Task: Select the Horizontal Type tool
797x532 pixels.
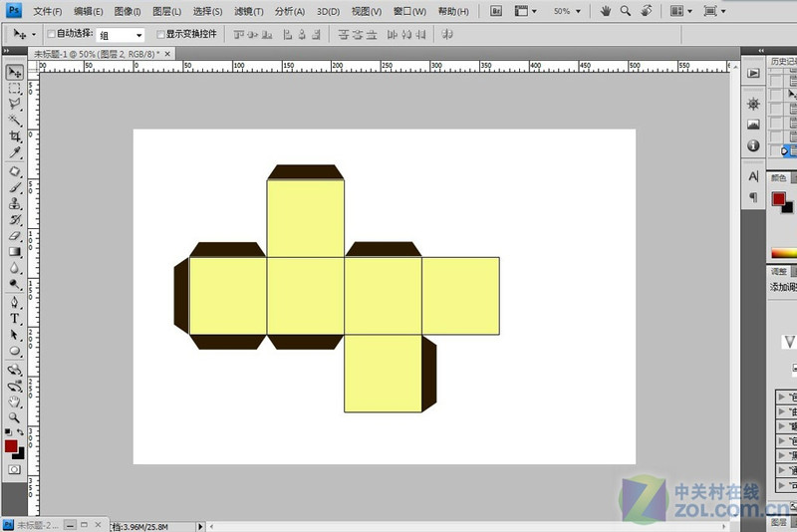Action: point(15,318)
